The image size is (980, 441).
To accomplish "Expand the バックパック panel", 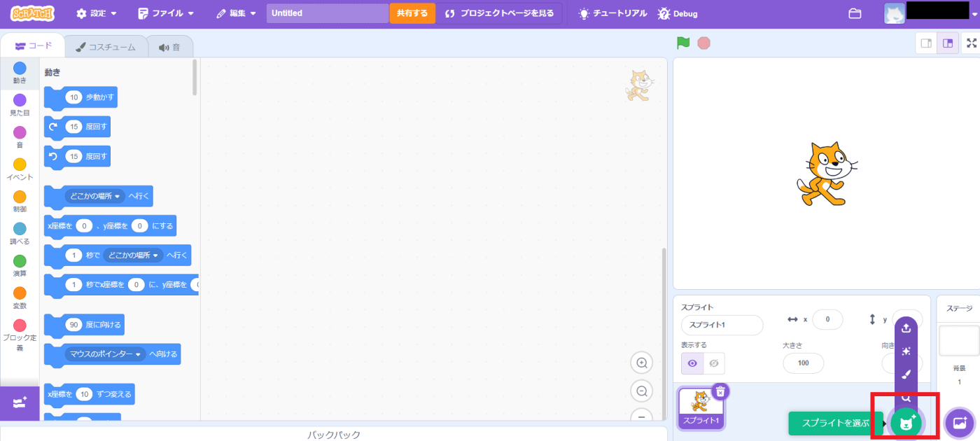I will [333, 435].
